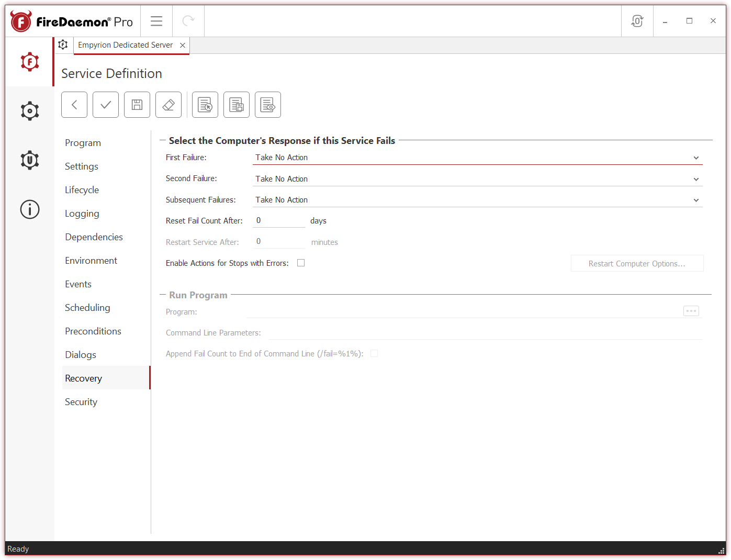Save the service definition with the disk icon
This screenshot has height=560, width=731.
click(x=137, y=104)
